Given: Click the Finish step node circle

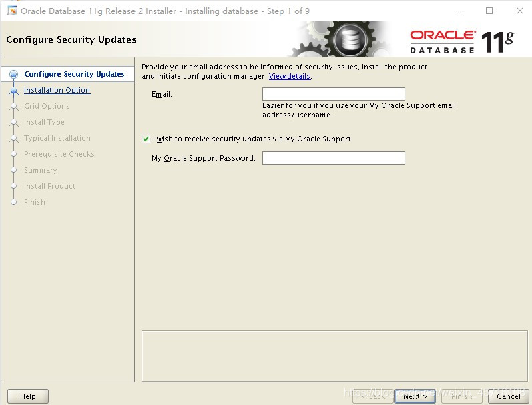Looking at the screenshot, I should tap(14, 203).
